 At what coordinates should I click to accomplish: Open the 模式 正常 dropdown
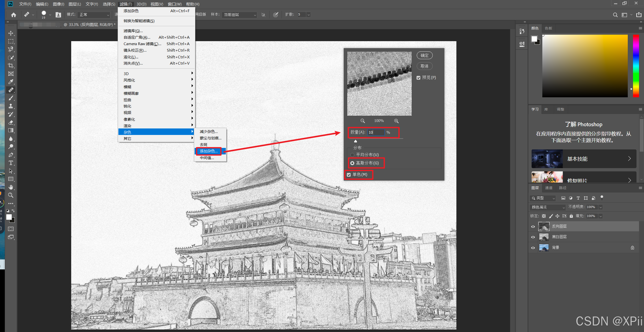click(94, 15)
